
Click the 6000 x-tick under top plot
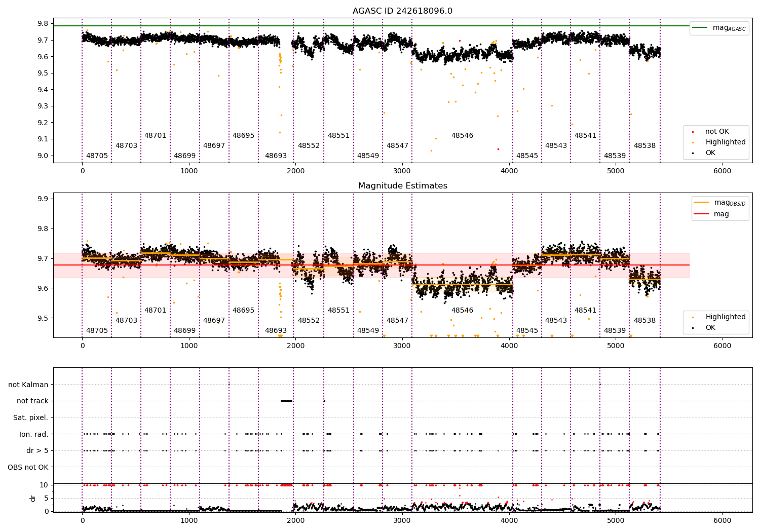(x=722, y=171)
